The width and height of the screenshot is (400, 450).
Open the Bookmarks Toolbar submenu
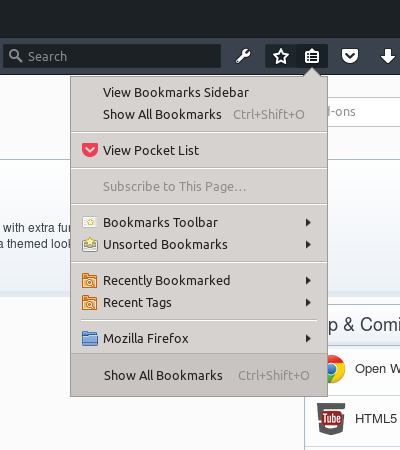(x=199, y=222)
